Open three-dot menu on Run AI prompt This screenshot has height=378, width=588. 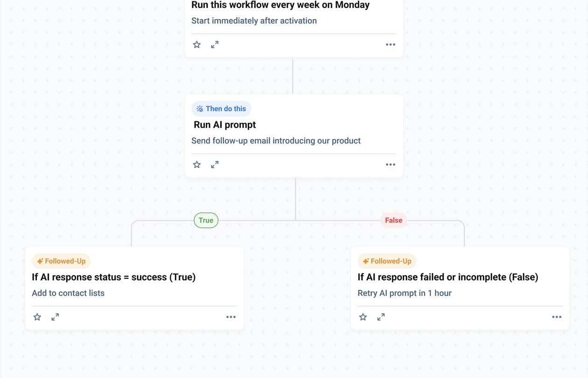point(391,165)
